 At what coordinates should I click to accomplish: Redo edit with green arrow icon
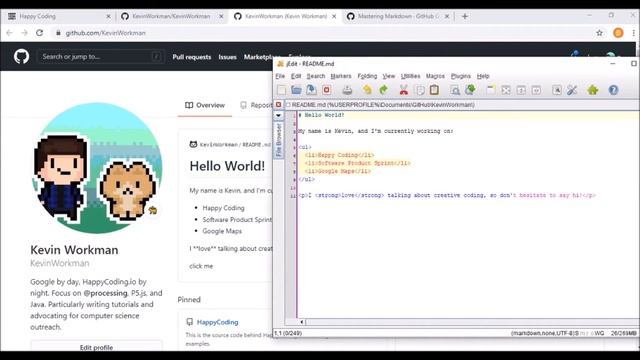tap(383, 90)
